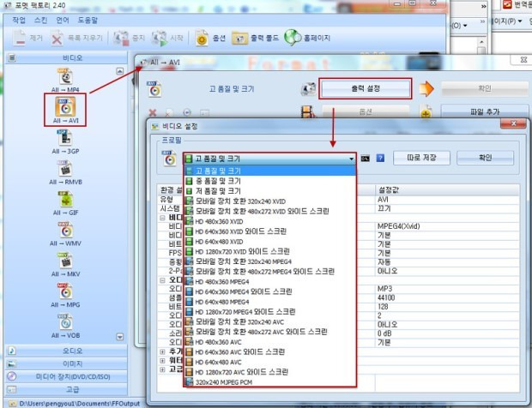Click the MPEG4(Xvid) setting value
The width and height of the screenshot is (532, 408).
(398, 226)
